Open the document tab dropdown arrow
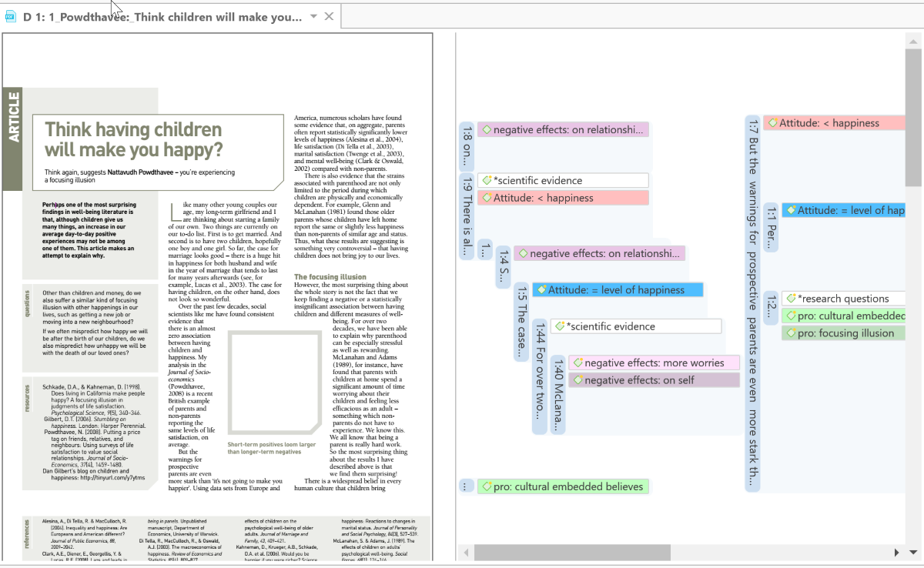Viewport: 924px width, 568px height. (314, 17)
